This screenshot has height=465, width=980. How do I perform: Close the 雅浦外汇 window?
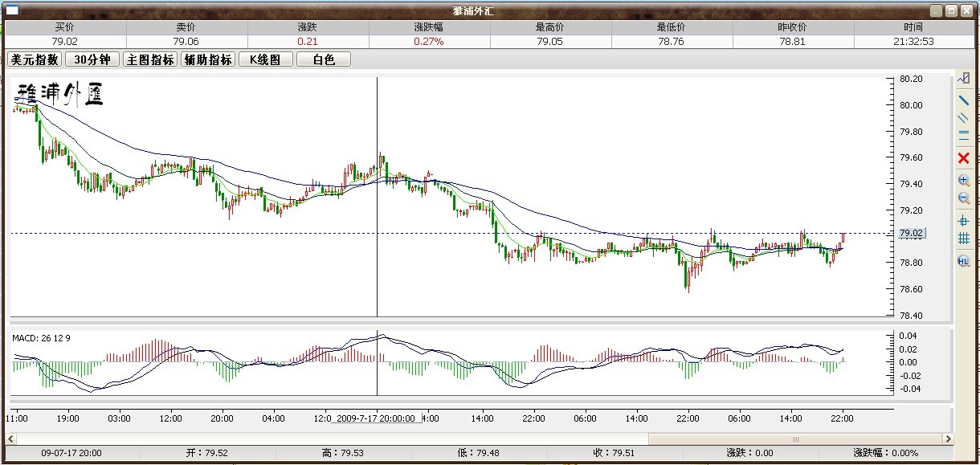click(966, 10)
